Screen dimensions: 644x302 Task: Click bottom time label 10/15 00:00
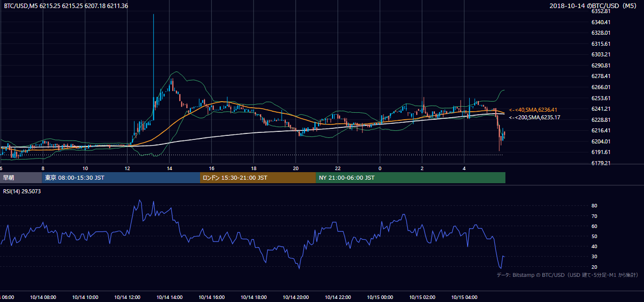point(380,297)
